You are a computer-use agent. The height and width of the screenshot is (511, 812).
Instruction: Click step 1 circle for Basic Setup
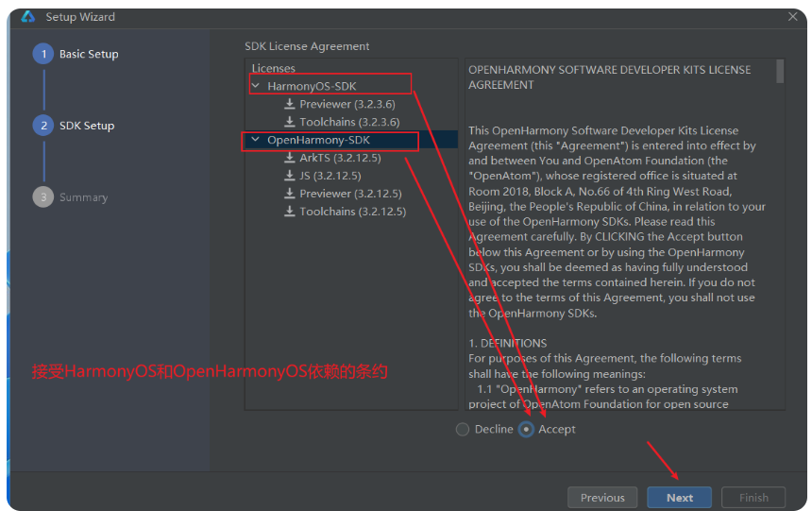(43, 54)
